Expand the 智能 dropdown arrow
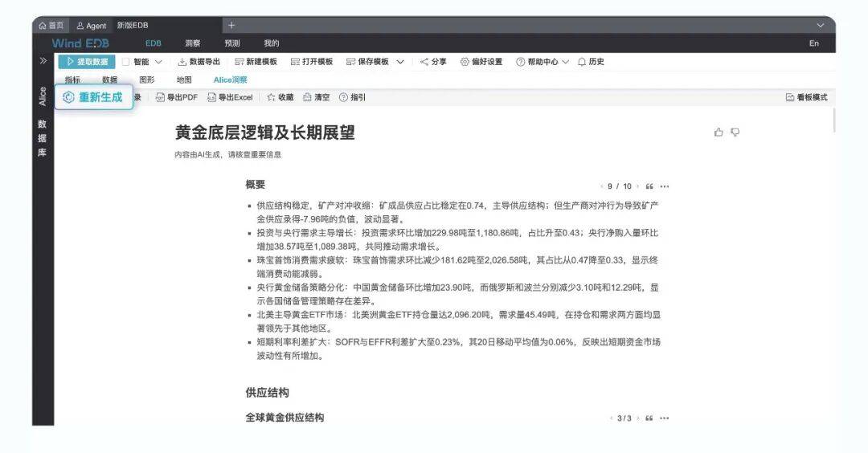This screenshot has height=453, width=868. (x=158, y=62)
